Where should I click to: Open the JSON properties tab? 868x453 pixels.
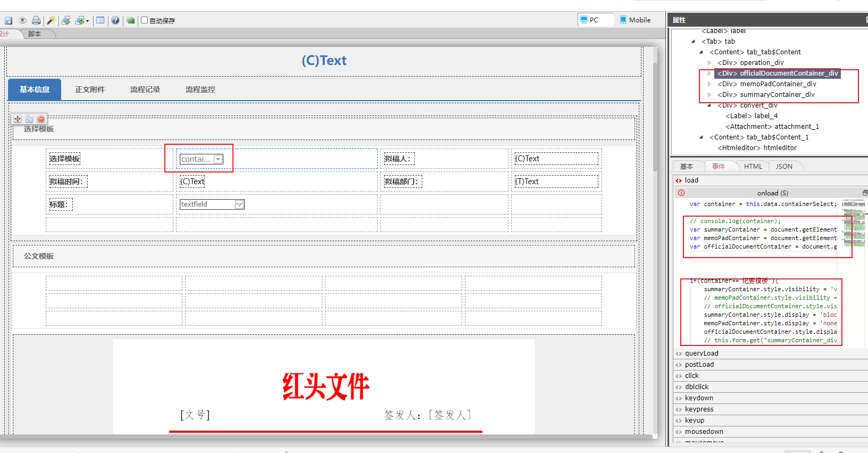[784, 167]
